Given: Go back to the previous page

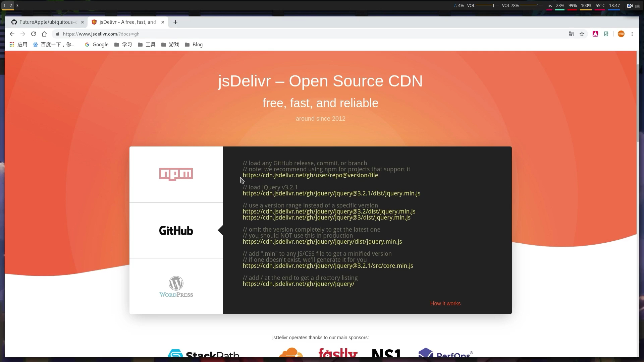Looking at the screenshot, I should [12, 34].
